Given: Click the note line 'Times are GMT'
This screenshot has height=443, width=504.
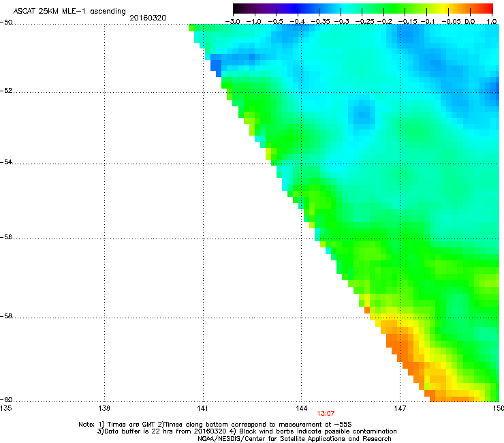Looking at the screenshot, I should (x=215, y=425).
